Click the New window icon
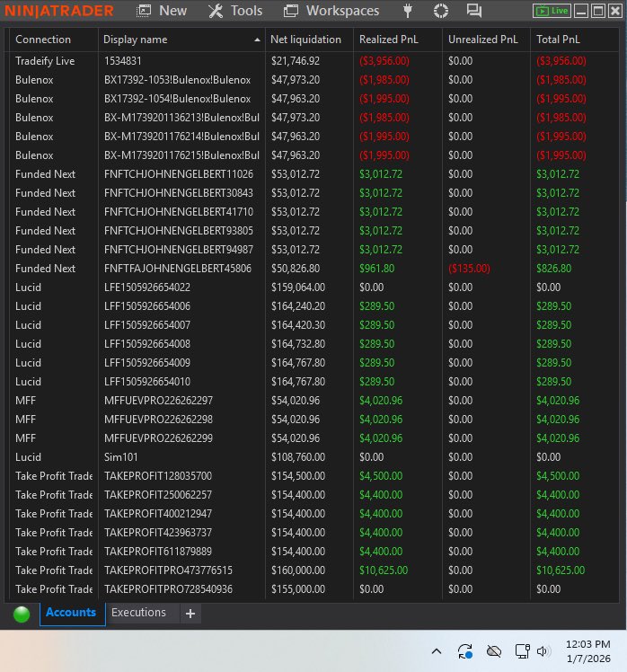The height and width of the screenshot is (672, 627). click(144, 11)
